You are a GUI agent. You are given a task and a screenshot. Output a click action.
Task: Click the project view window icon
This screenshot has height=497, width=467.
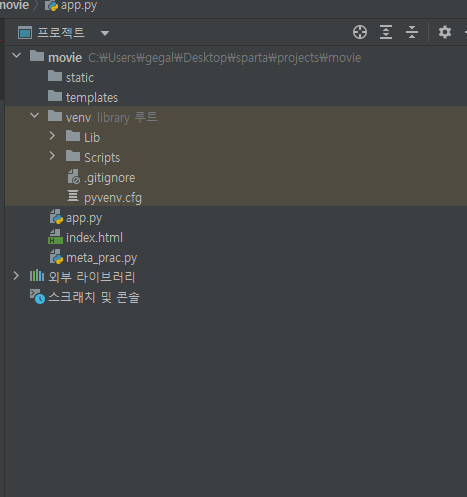(x=25, y=33)
